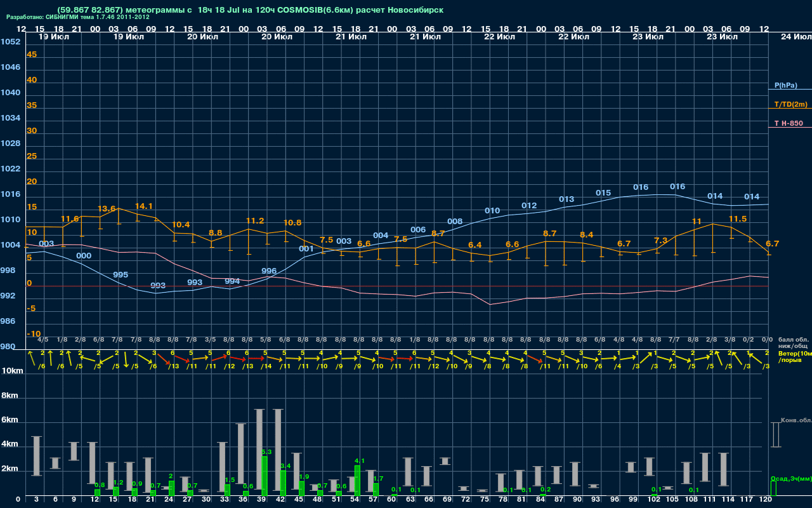Select the 10.4 temperature value
812x508 pixels.
point(181,225)
